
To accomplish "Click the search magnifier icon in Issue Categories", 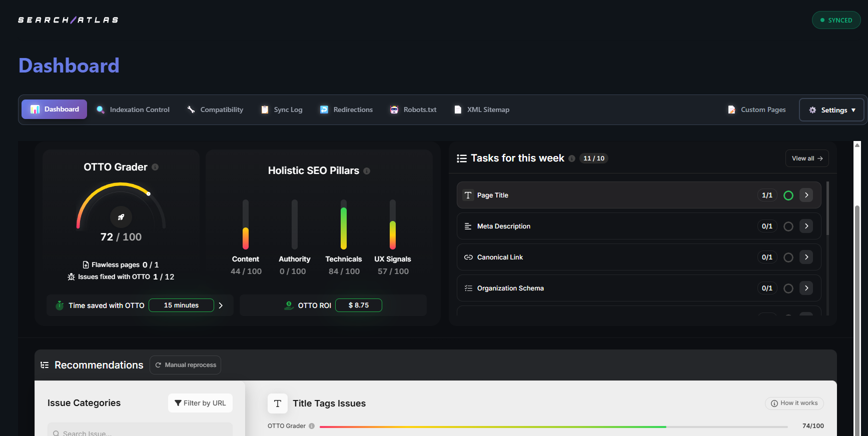I will (56, 433).
